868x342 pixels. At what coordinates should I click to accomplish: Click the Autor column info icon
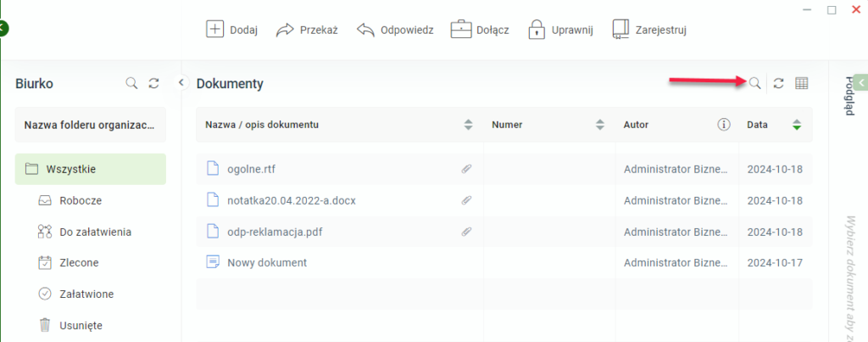tap(724, 125)
